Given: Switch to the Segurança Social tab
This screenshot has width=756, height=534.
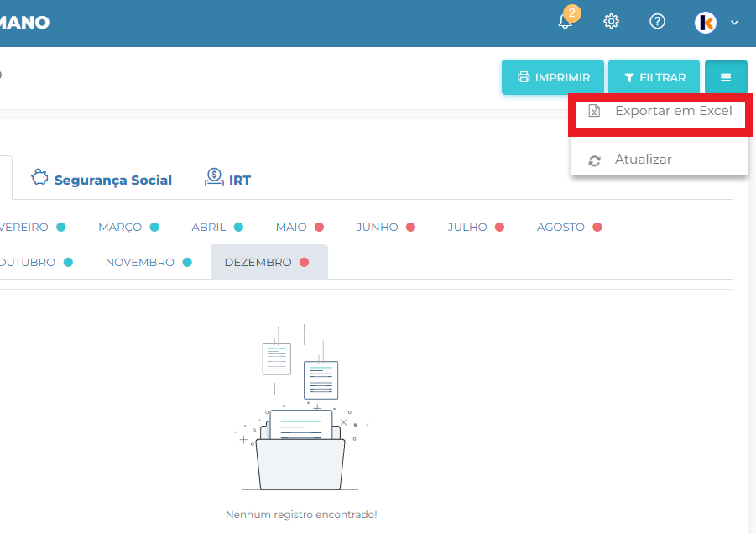Looking at the screenshot, I should pyautogui.click(x=102, y=179).
